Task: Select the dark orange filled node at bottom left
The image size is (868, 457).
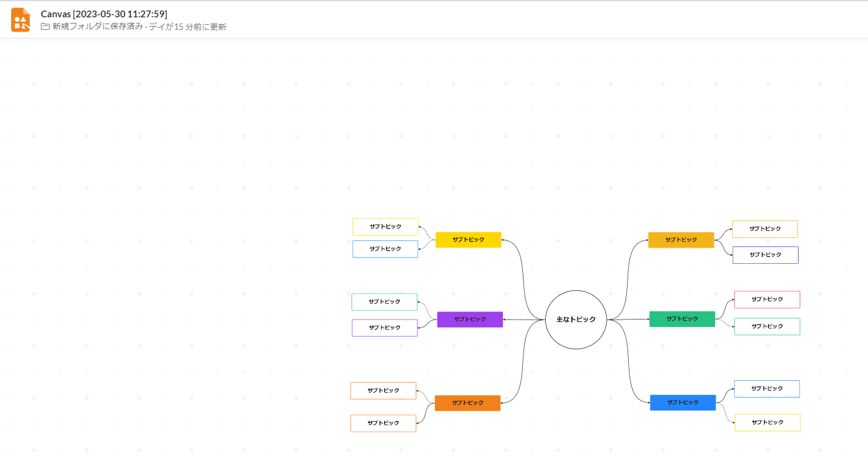Action: [x=467, y=403]
